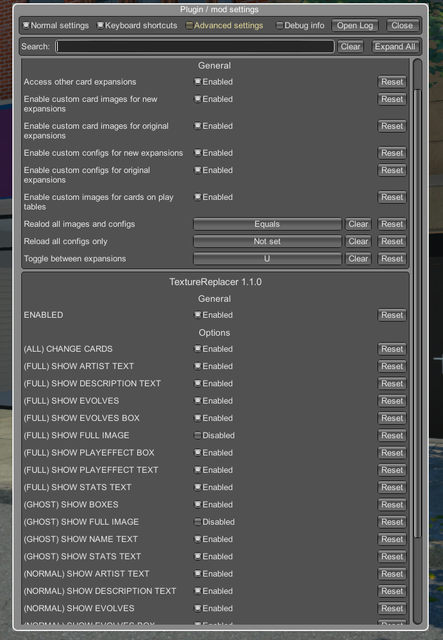Toggle custom images for cards on play tables
This screenshot has width=443, height=640.
click(x=198, y=197)
